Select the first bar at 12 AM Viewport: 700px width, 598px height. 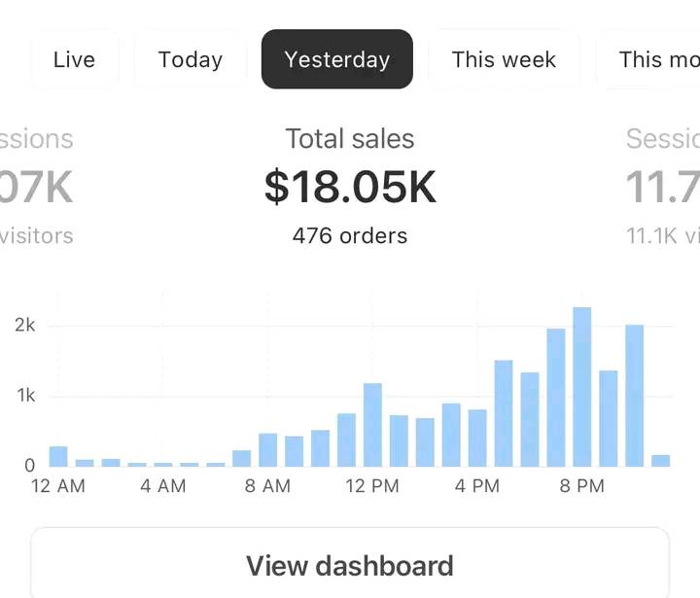(58, 456)
